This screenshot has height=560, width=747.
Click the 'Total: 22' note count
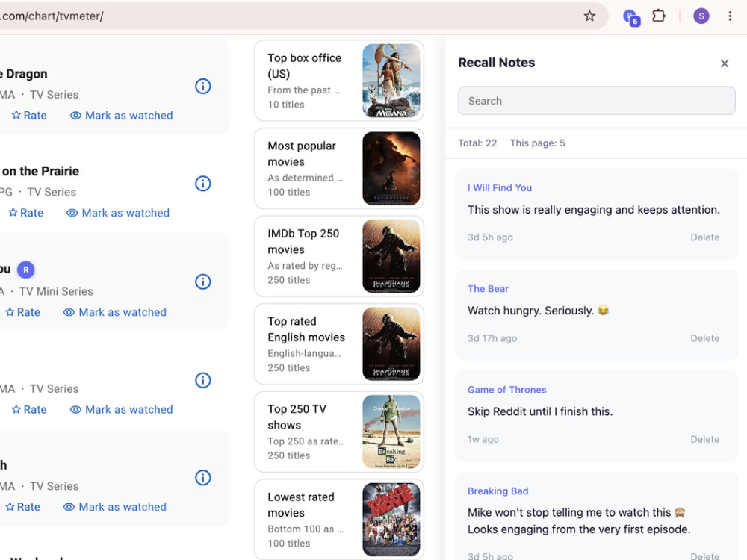point(477,143)
